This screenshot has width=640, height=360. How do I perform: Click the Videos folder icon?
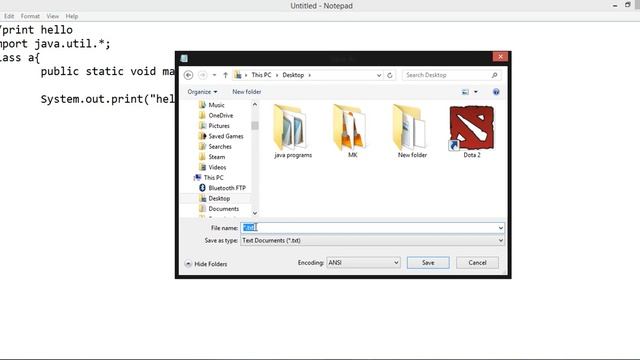[x=202, y=167]
